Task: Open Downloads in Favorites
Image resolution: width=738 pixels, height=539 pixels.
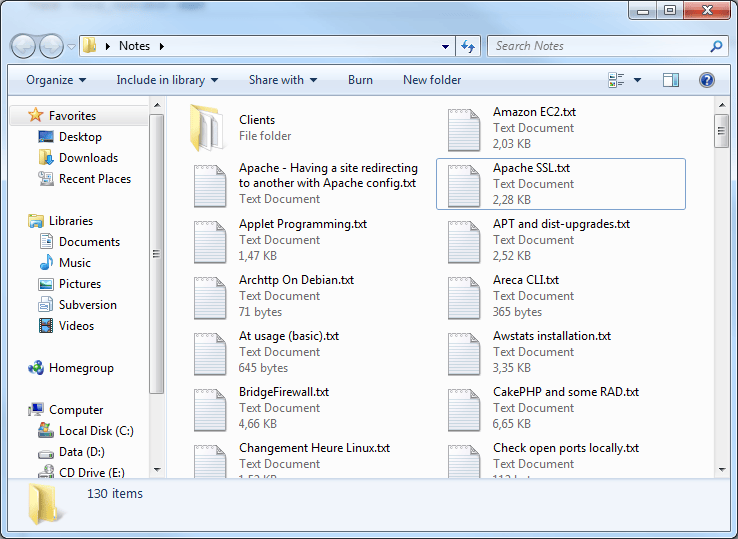Action: [88, 158]
